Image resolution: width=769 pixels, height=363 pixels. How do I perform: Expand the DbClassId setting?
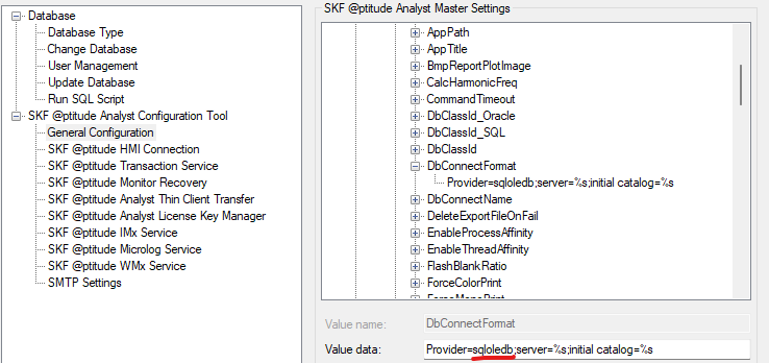(415, 149)
